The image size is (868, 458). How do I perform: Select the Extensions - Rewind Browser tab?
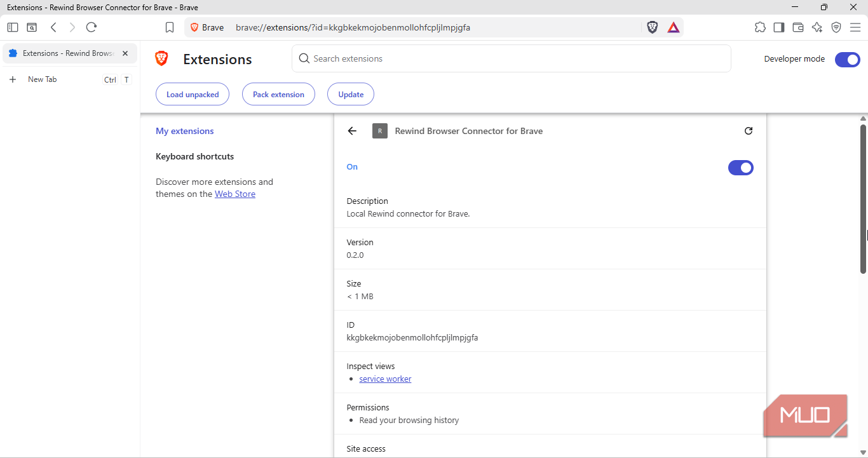70,53
